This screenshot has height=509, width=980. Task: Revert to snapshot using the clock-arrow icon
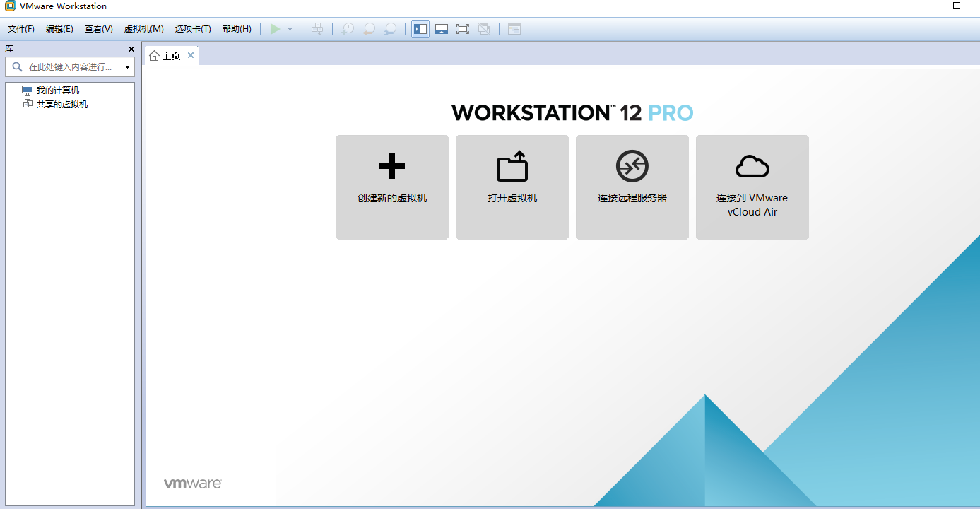tap(369, 29)
